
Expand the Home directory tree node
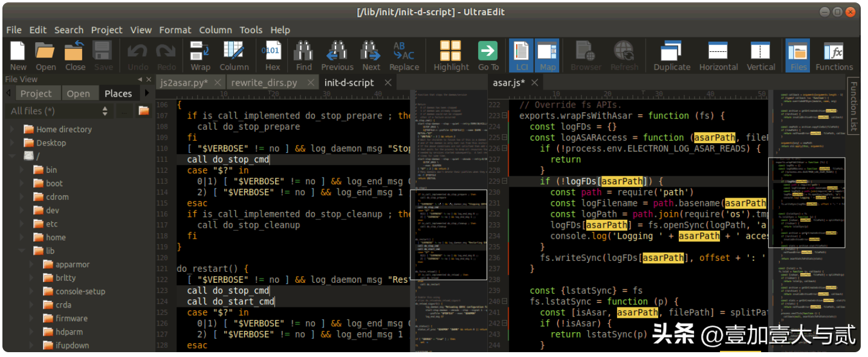click(13, 129)
